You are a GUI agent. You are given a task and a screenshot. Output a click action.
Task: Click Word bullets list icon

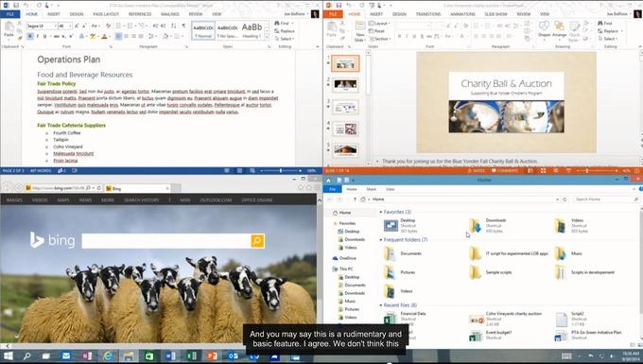(x=118, y=26)
